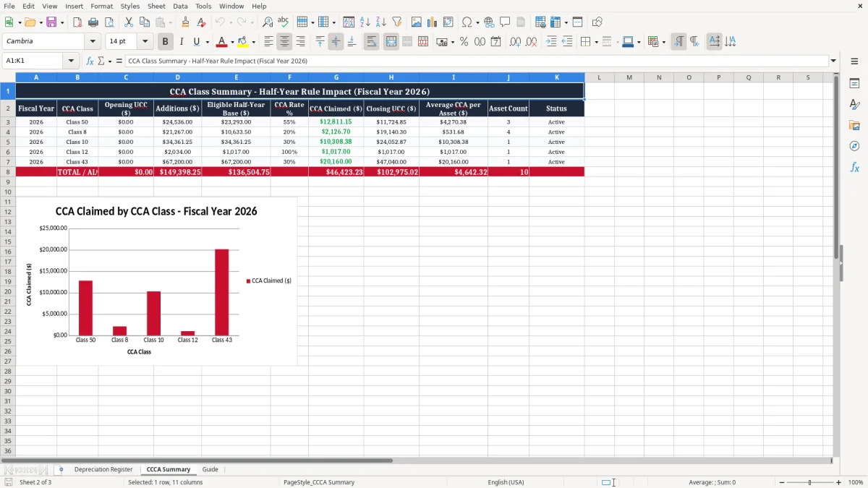Click the Sort Descending icon

[x=381, y=22]
